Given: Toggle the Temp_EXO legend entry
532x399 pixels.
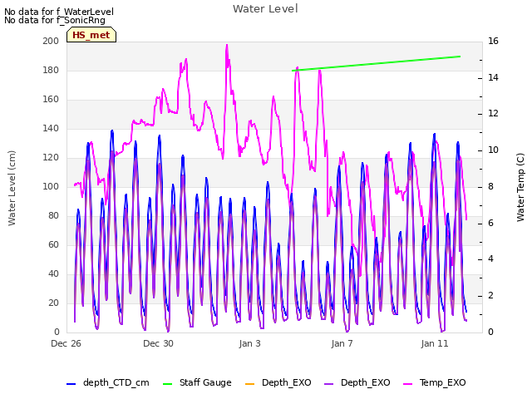Looking at the screenshot, I should click(x=434, y=382).
